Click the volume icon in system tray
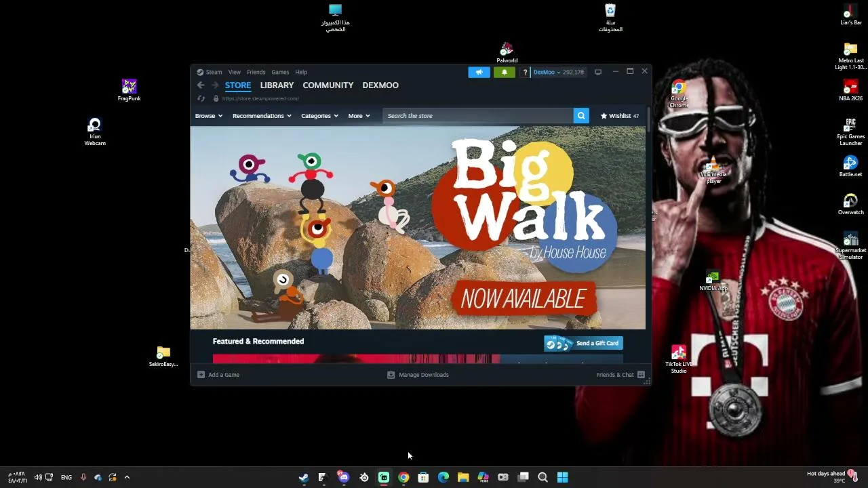Screen dimensions: 868x488 pos(38,477)
